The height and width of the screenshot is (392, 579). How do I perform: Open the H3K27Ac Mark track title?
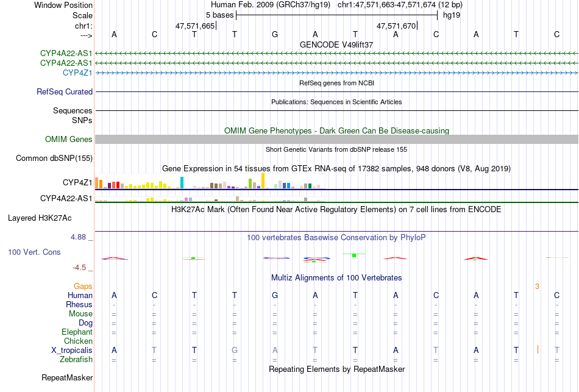[336, 210]
